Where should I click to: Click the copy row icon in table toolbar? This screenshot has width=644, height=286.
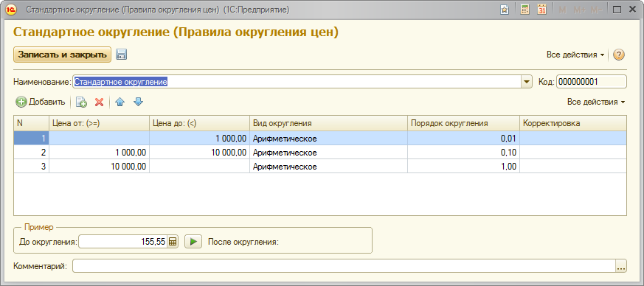[82, 102]
